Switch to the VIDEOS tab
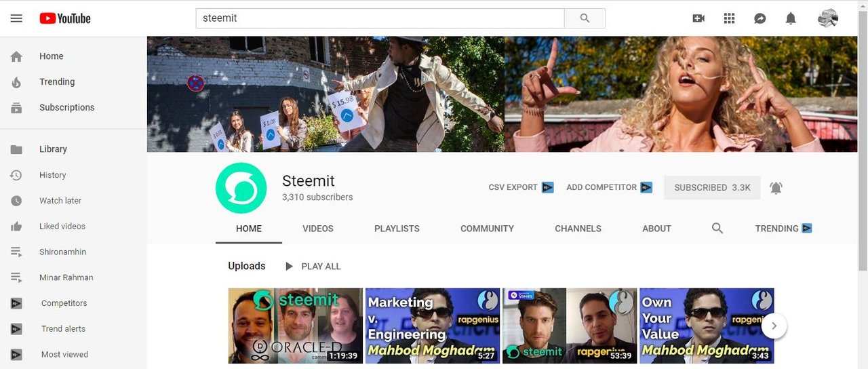Image resolution: width=868 pixels, height=369 pixels. click(x=318, y=229)
